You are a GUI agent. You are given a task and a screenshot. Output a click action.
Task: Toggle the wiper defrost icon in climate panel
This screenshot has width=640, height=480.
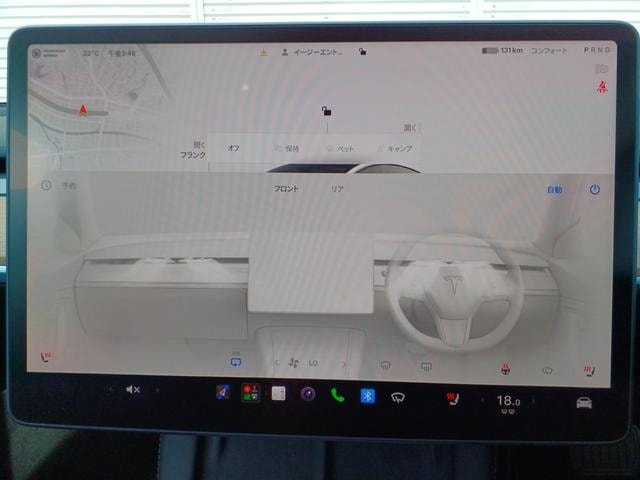[x=547, y=370]
